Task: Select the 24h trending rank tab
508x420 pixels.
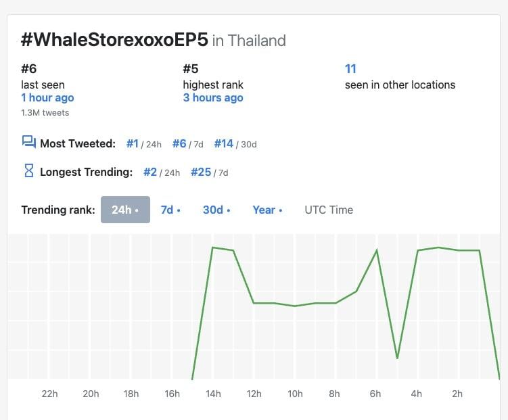Action: [125, 210]
